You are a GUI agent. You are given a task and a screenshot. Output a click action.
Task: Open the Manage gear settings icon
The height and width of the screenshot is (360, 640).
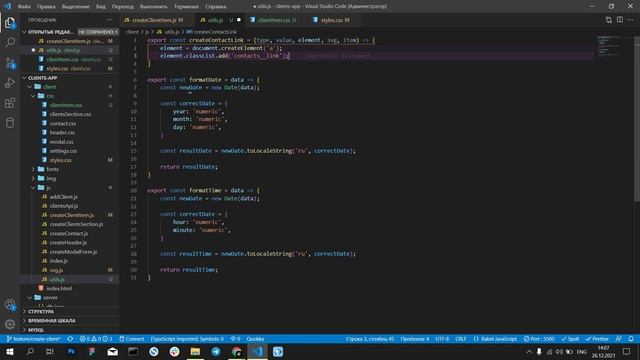(10, 324)
